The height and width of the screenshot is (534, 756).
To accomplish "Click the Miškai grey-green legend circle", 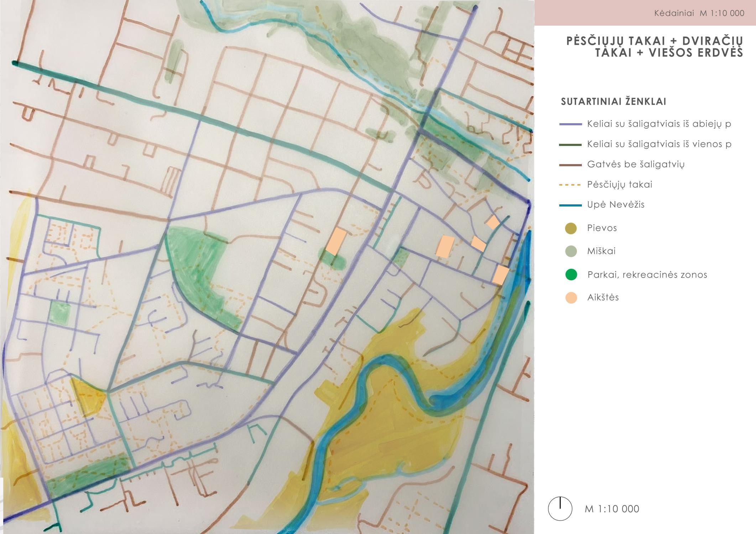I will [571, 251].
